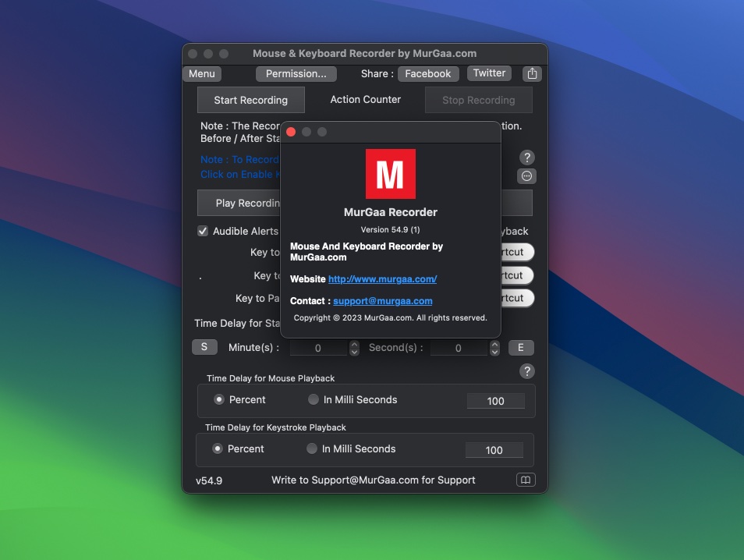Image resolution: width=744 pixels, height=560 pixels.
Task: Uncheck the Audible Alerts checkbox
Action: (x=203, y=231)
